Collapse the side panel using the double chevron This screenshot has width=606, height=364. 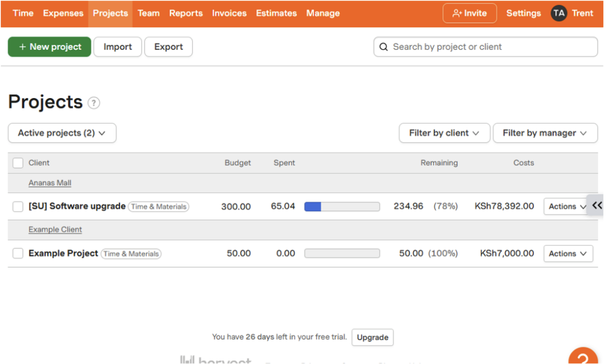coord(597,206)
